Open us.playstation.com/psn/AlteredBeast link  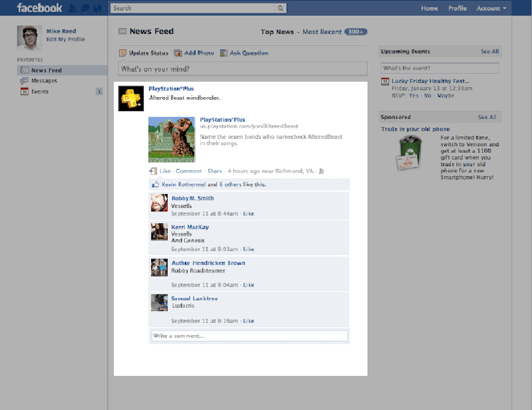[x=249, y=126]
